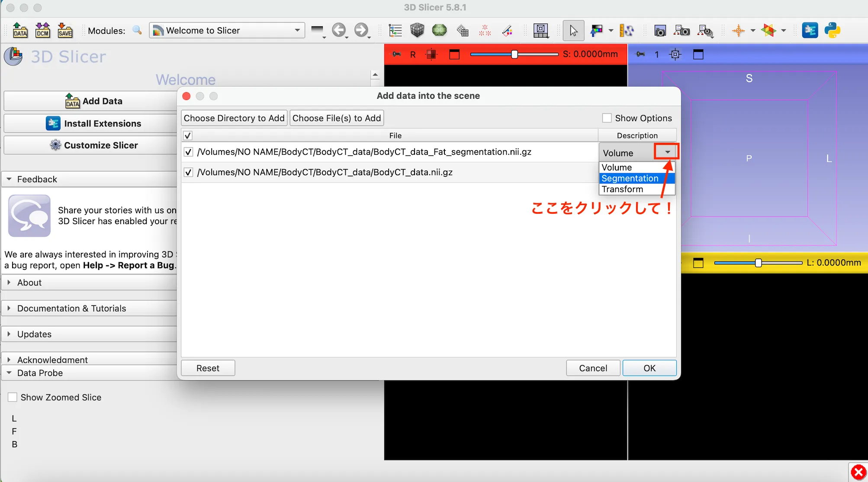Select Segmentation in the Description dropdown
This screenshot has width=868, height=482.
coord(630,178)
